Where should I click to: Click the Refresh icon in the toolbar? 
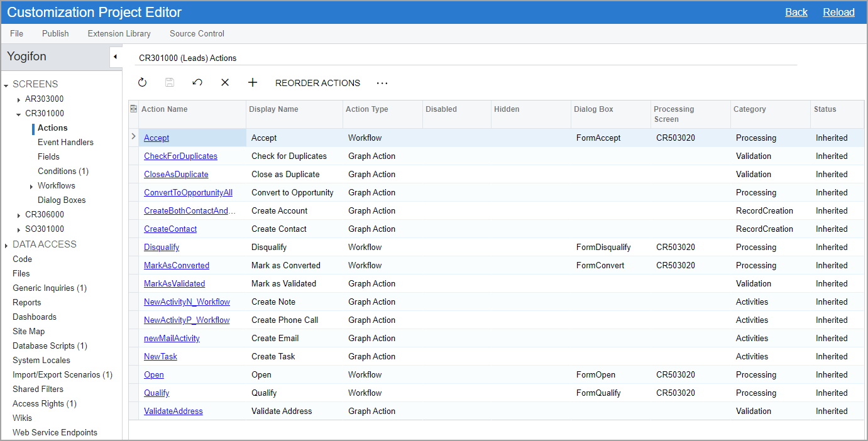click(142, 83)
